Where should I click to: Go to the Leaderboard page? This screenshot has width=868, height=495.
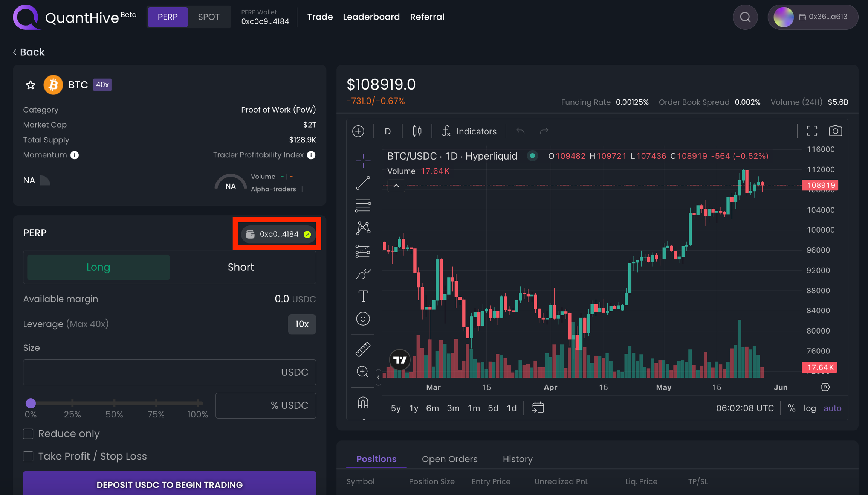(371, 17)
